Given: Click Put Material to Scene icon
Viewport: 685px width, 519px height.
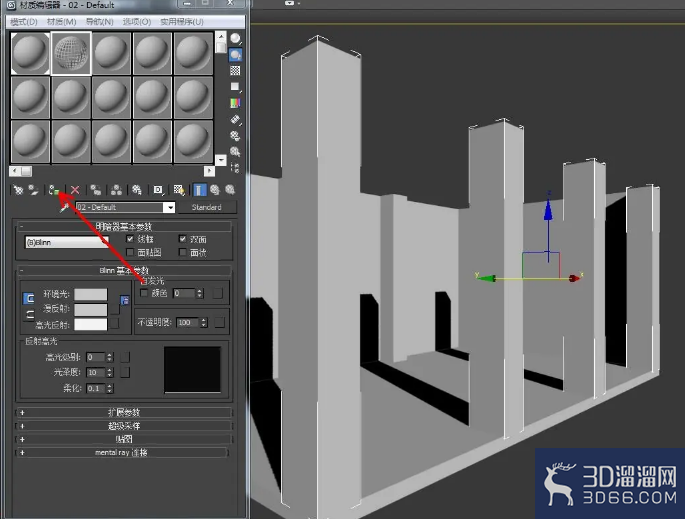Looking at the screenshot, I should point(34,190).
